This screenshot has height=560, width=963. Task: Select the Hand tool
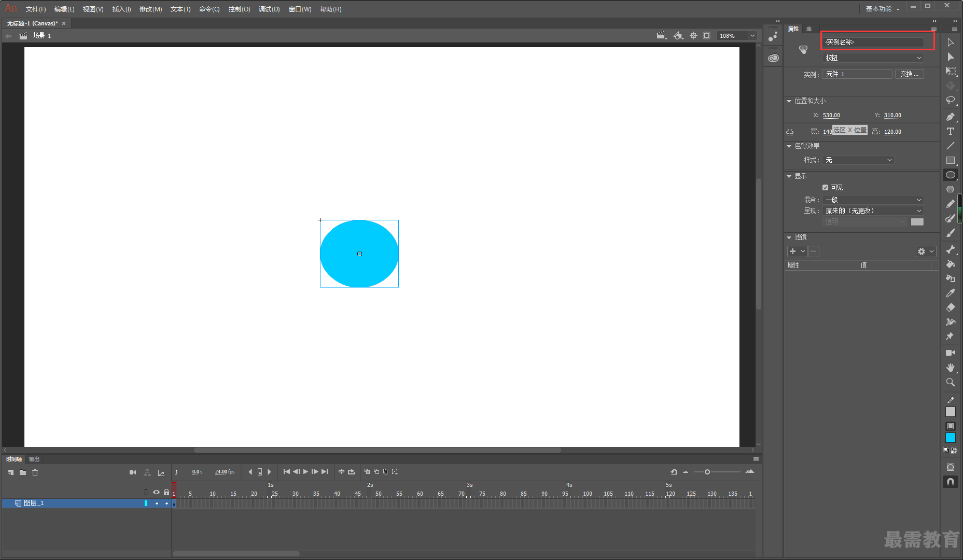pyautogui.click(x=951, y=367)
